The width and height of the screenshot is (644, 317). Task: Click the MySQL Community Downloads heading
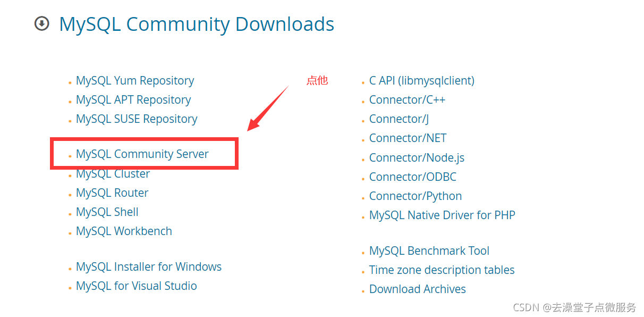(x=197, y=24)
